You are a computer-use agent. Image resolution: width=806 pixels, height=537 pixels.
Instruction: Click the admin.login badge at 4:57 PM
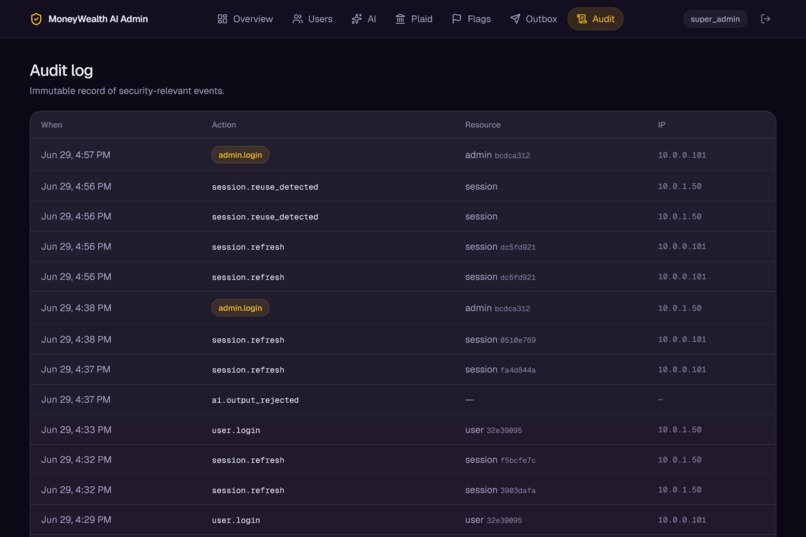point(240,155)
